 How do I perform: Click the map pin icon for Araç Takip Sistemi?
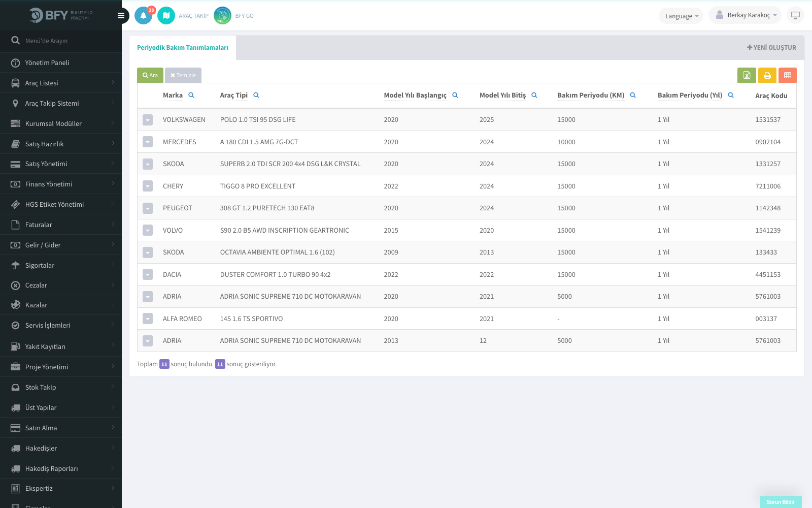pos(16,104)
